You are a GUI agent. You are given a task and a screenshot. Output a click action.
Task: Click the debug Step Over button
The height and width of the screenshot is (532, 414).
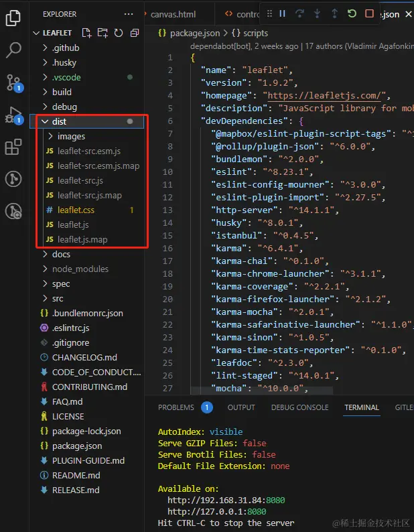click(x=299, y=13)
